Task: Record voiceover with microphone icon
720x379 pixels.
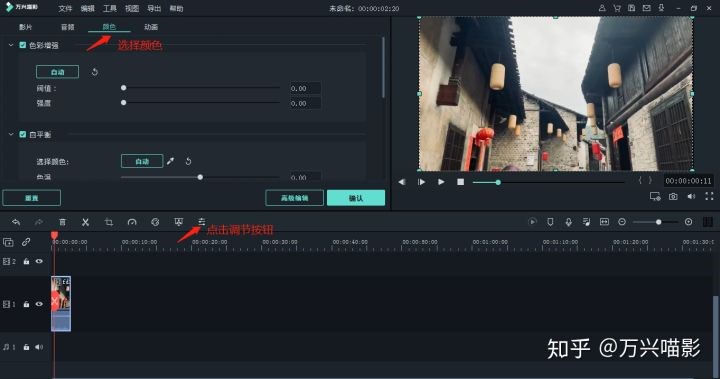Action: click(x=568, y=222)
